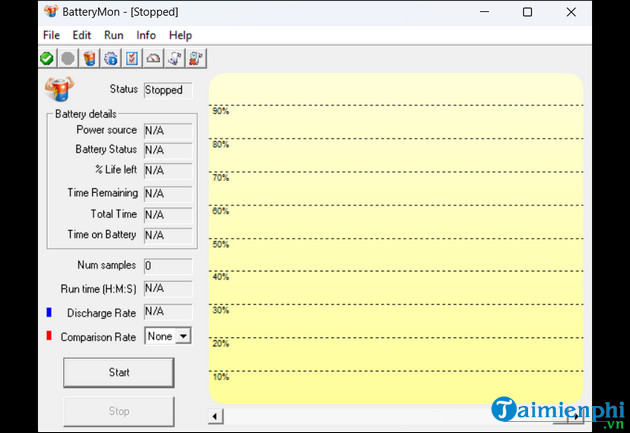Click the 'Battery details' group label

click(86, 114)
